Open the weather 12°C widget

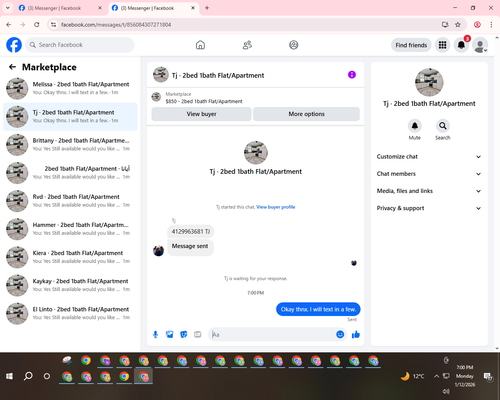[413, 376]
